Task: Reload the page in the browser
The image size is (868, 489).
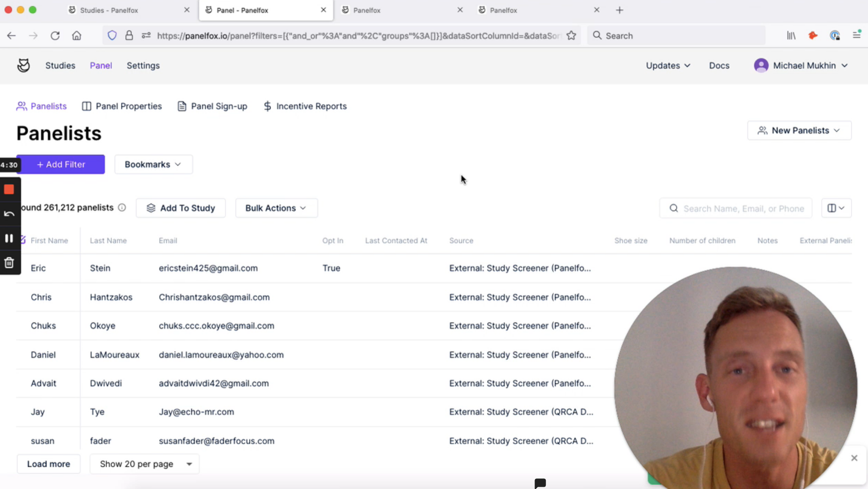Action: click(55, 36)
